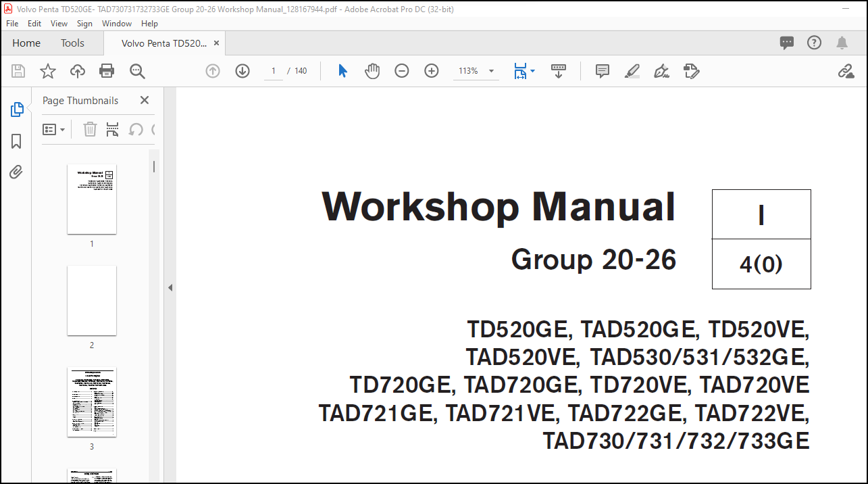Open the Edit menu
This screenshot has width=868, height=484.
click(x=34, y=23)
